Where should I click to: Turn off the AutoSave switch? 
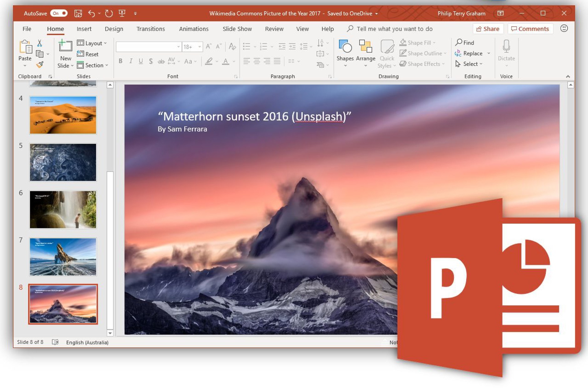point(59,13)
